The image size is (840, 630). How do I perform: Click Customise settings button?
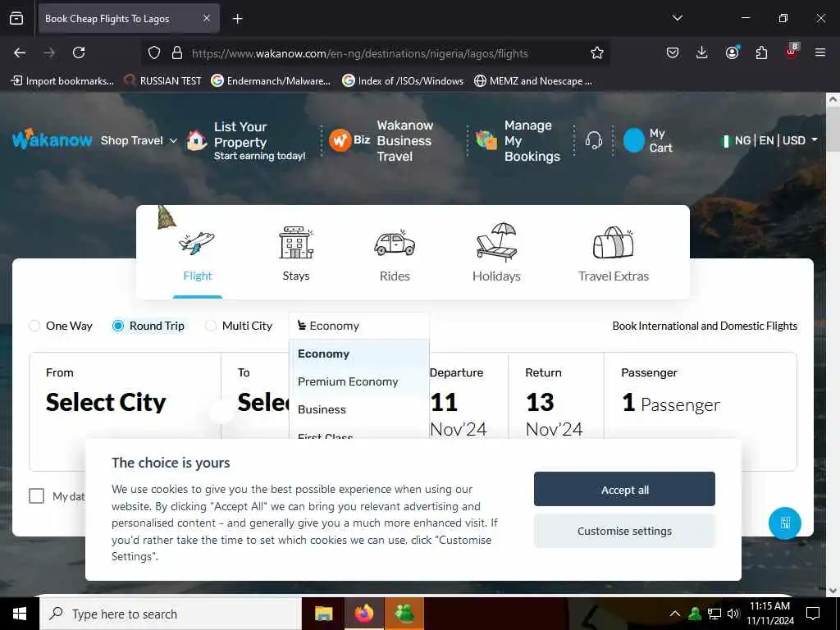(x=624, y=531)
